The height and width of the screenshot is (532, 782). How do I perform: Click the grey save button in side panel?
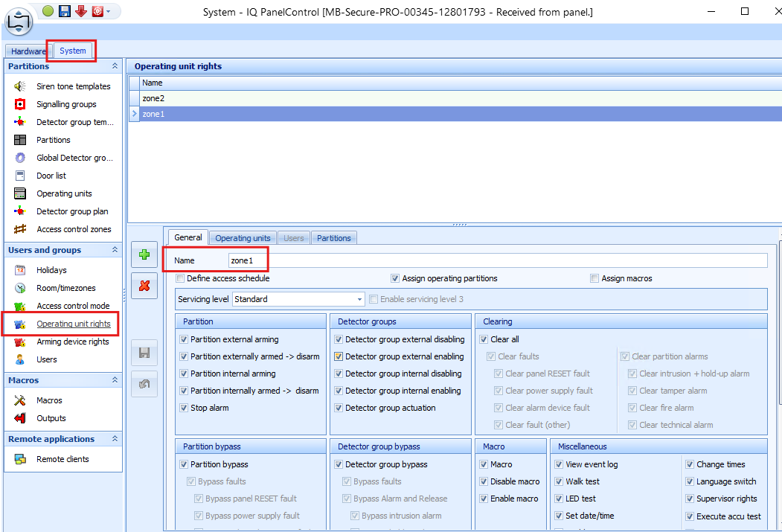144,353
